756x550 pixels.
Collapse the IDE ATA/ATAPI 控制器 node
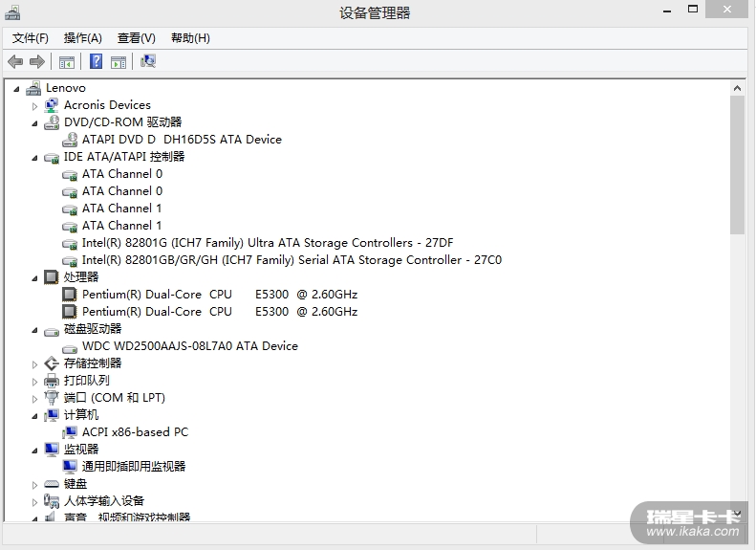(x=34, y=158)
